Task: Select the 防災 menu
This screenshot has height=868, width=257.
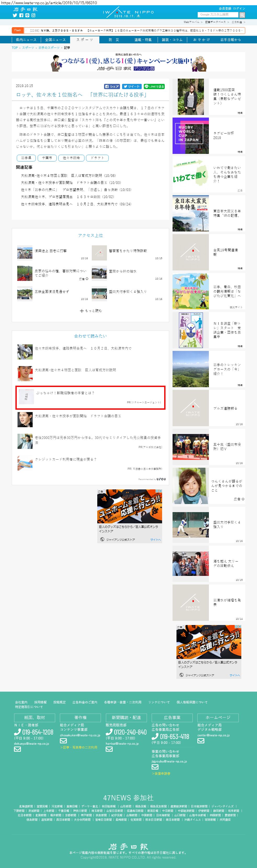Action: (x=114, y=40)
